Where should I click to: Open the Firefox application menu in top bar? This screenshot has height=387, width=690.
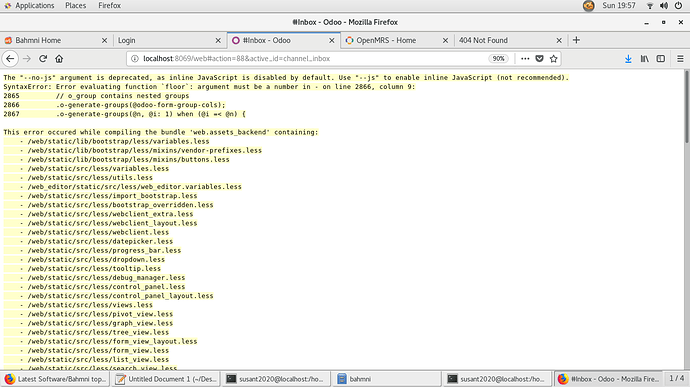coord(110,5)
